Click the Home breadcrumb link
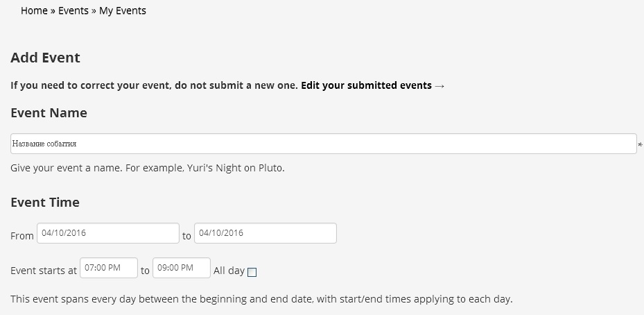Screen dimensions: 644x315 pos(34,10)
